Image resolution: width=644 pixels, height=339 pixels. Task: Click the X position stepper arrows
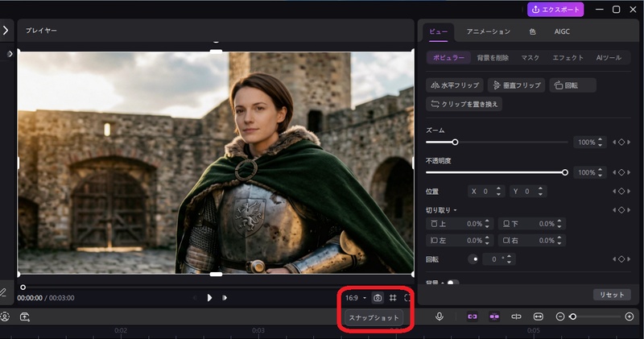click(x=498, y=191)
